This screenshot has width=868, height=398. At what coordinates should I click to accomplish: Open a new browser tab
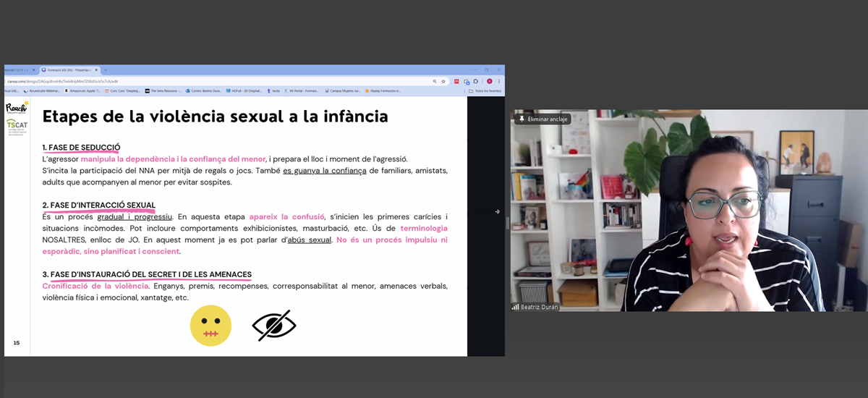(x=106, y=70)
